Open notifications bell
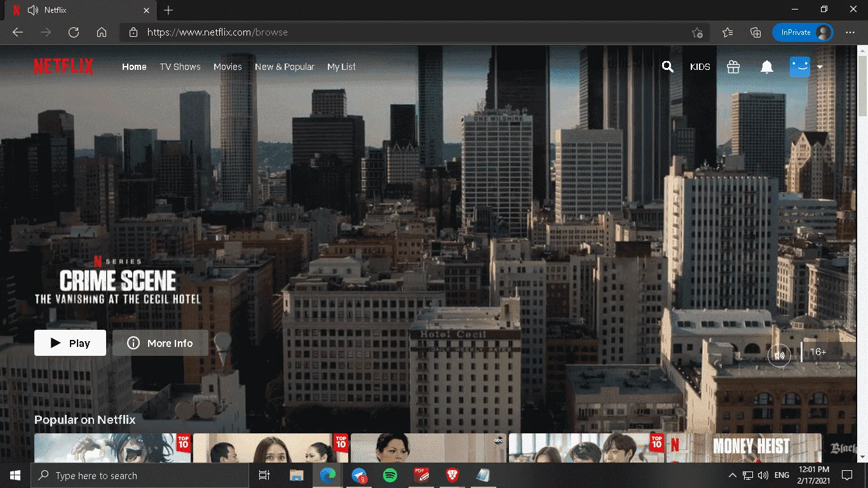The image size is (868, 488). [x=767, y=67]
